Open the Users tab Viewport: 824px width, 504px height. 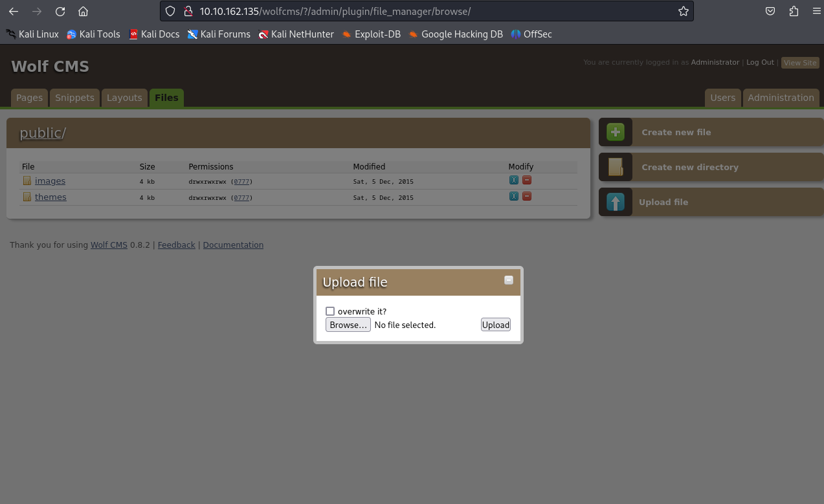coord(722,98)
